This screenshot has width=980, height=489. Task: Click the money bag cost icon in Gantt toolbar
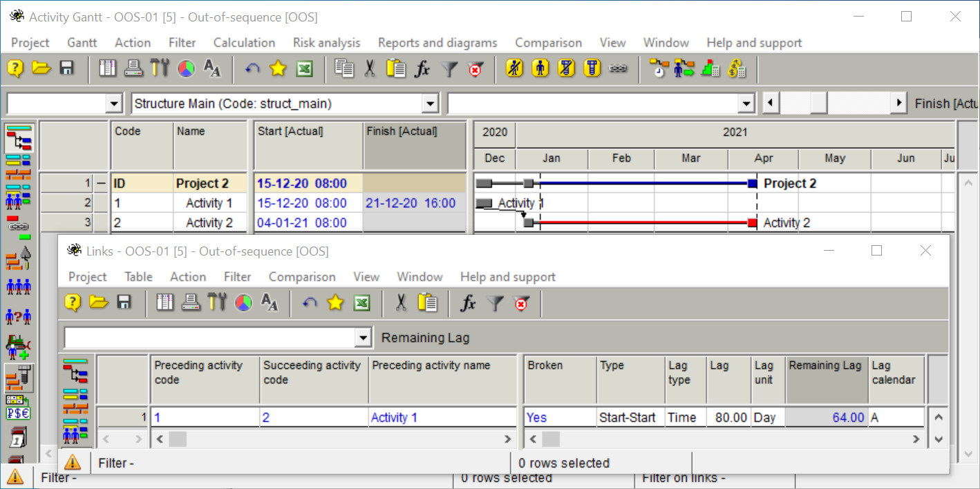[x=736, y=68]
